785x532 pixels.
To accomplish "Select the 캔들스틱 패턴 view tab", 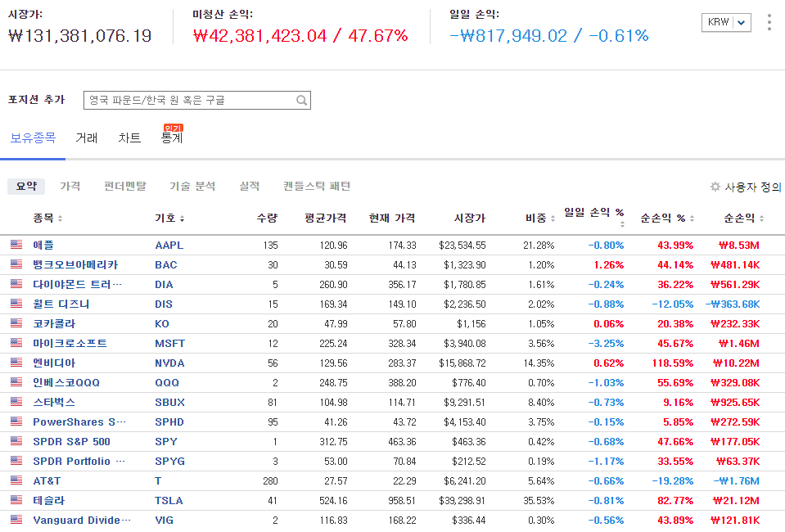I will (x=317, y=186).
